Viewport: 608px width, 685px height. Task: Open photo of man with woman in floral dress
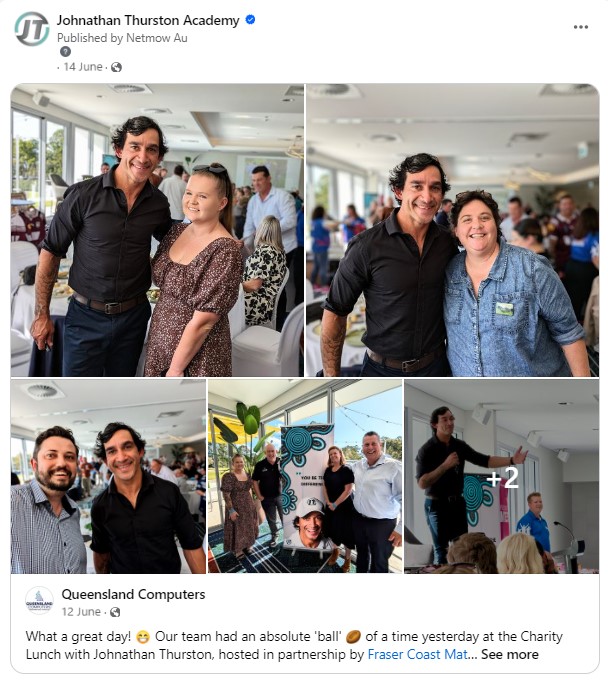coord(157,230)
